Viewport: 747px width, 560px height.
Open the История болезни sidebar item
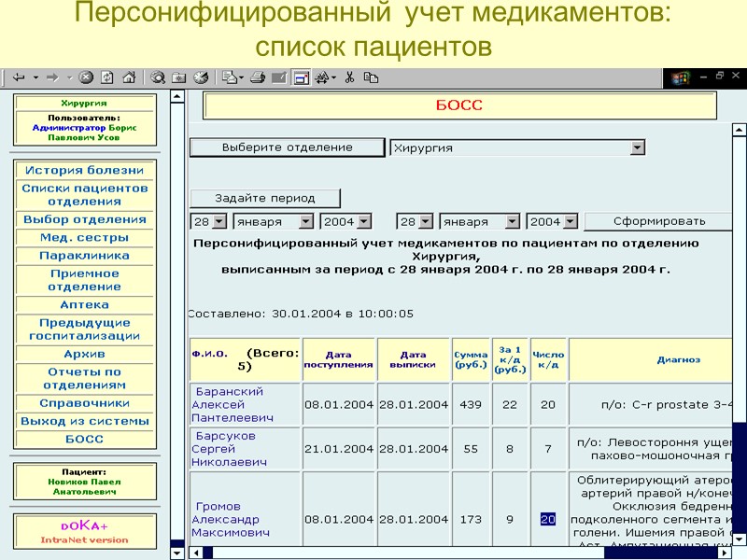84,170
